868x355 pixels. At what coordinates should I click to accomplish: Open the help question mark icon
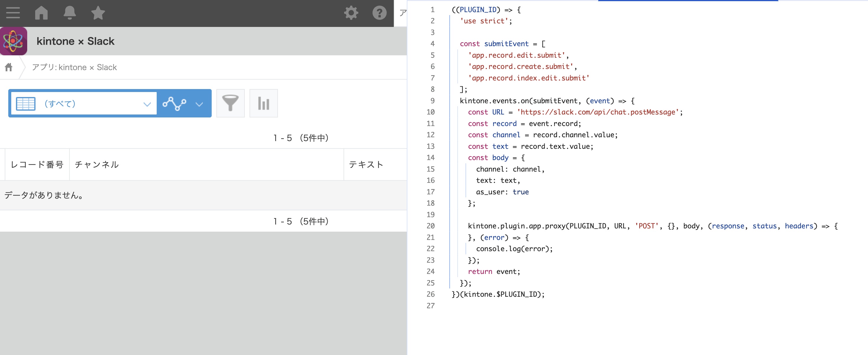(x=379, y=13)
